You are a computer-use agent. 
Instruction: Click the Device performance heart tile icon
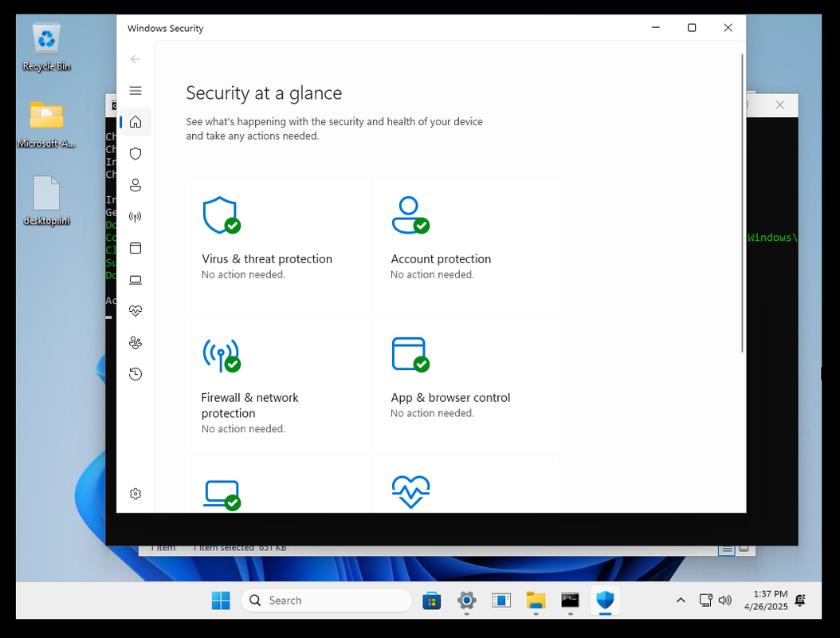click(410, 492)
